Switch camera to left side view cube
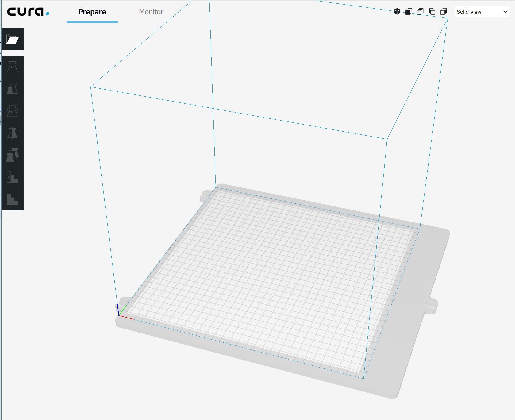The image size is (515, 420). [432, 12]
